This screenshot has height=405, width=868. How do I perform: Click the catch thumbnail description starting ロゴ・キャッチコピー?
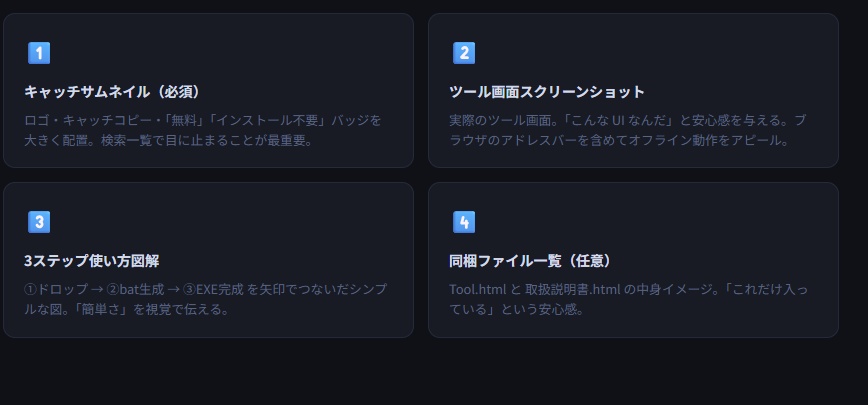tap(203, 130)
